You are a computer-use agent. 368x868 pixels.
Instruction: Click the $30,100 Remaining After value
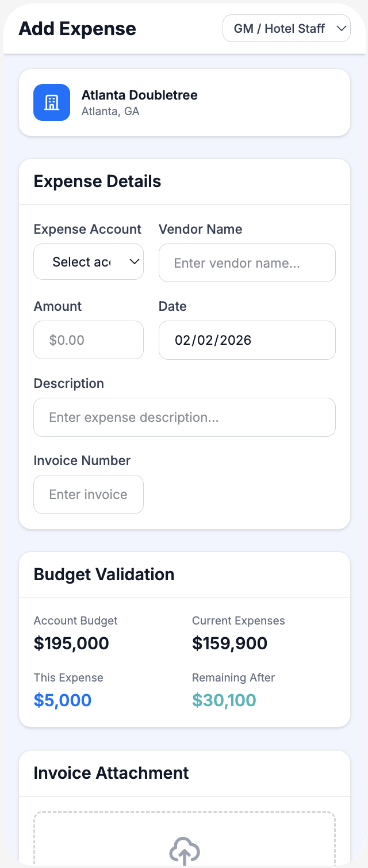point(224,700)
